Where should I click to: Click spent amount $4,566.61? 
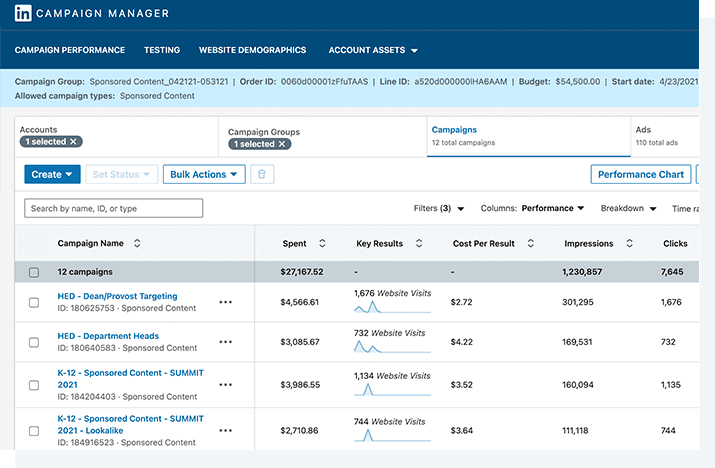pos(300,302)
